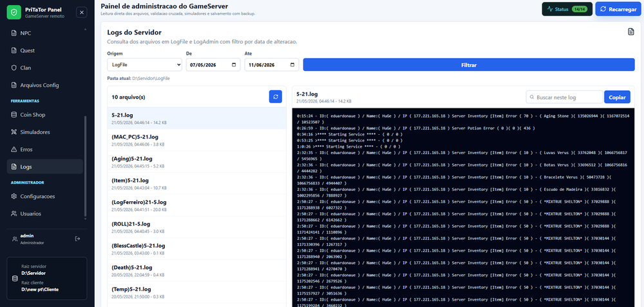644x307 pixels.
Task: Click the admin user avatar icon
Action: point(15,239)
